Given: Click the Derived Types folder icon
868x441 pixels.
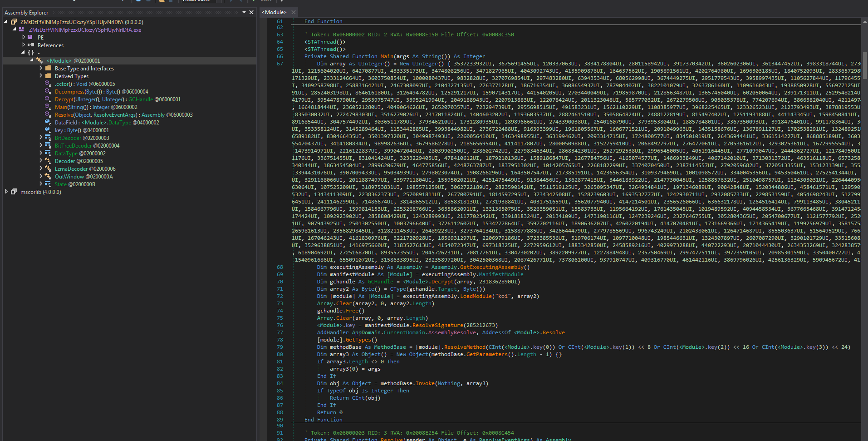Looking at the screenshot, I should [x=48, y=76].
